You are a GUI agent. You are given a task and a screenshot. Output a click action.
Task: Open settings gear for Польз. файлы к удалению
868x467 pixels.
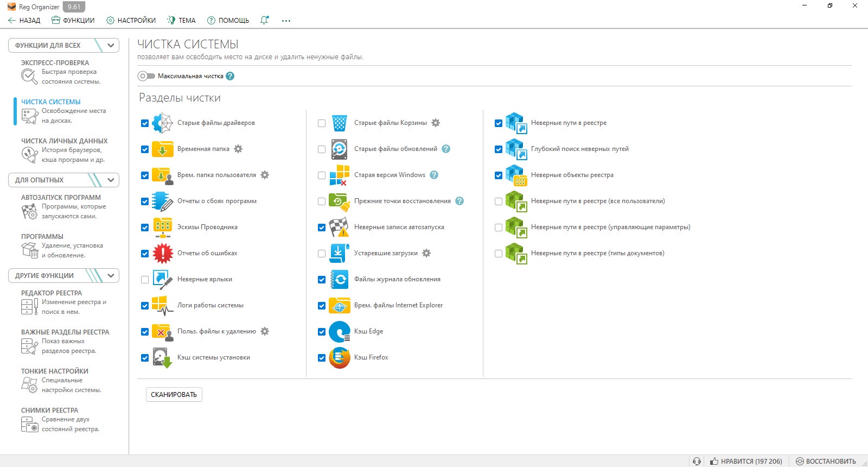[265, 331]
